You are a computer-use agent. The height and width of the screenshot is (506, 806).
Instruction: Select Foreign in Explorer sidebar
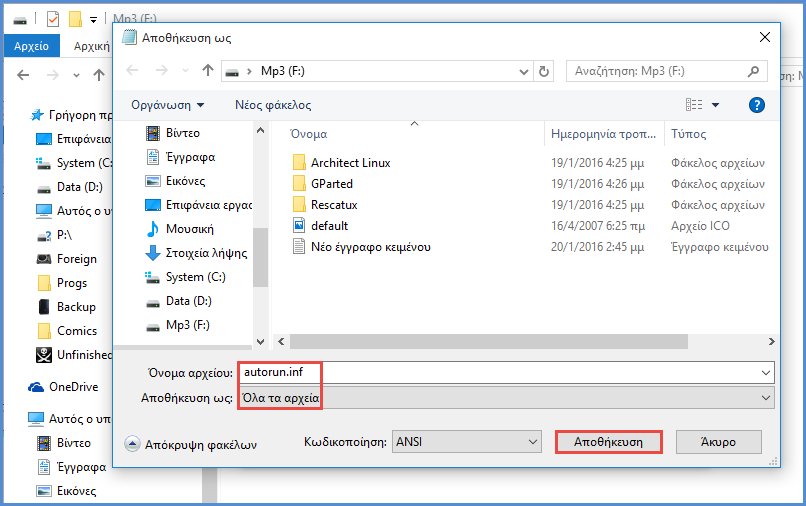[x=66, y=259]
